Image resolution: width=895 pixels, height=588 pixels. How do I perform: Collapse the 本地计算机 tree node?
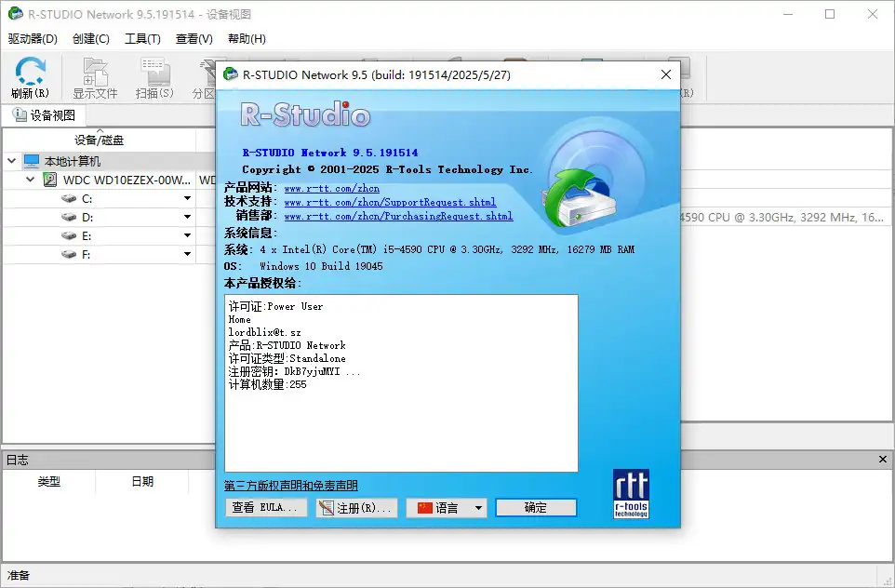click(x=11, y=161)
